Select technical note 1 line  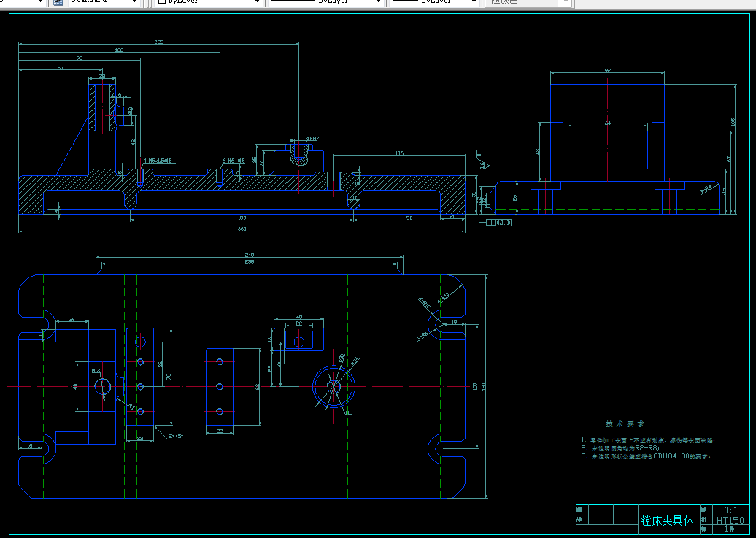click(x=648, y=440)
